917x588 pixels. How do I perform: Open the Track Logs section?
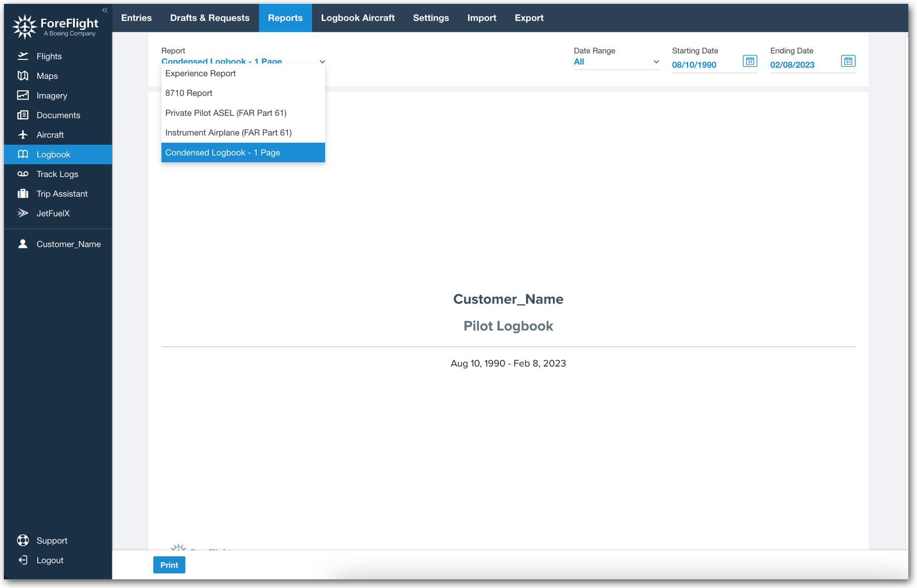coord(57,174)
